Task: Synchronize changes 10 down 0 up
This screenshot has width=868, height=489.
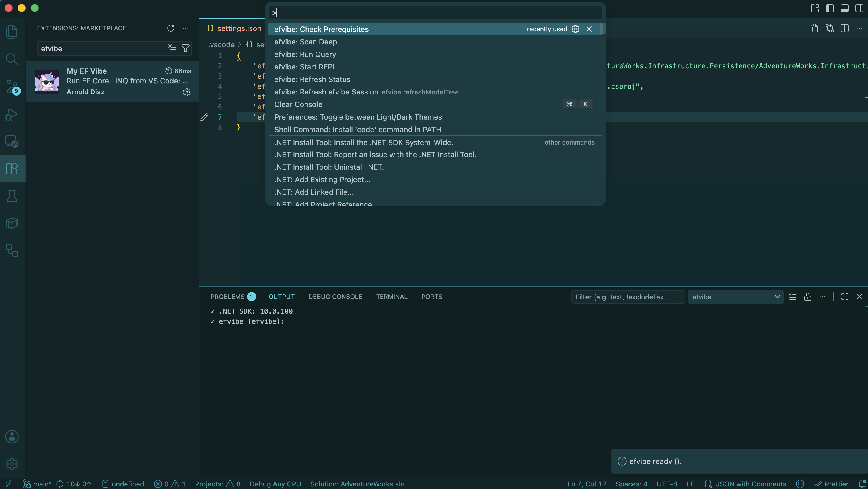Action: pos(74,484)
